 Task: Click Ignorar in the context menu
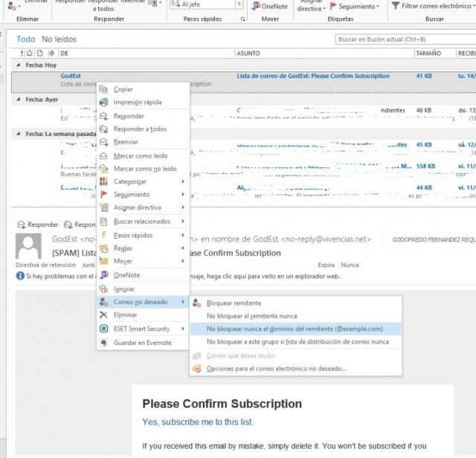click(x=143, y=289)
